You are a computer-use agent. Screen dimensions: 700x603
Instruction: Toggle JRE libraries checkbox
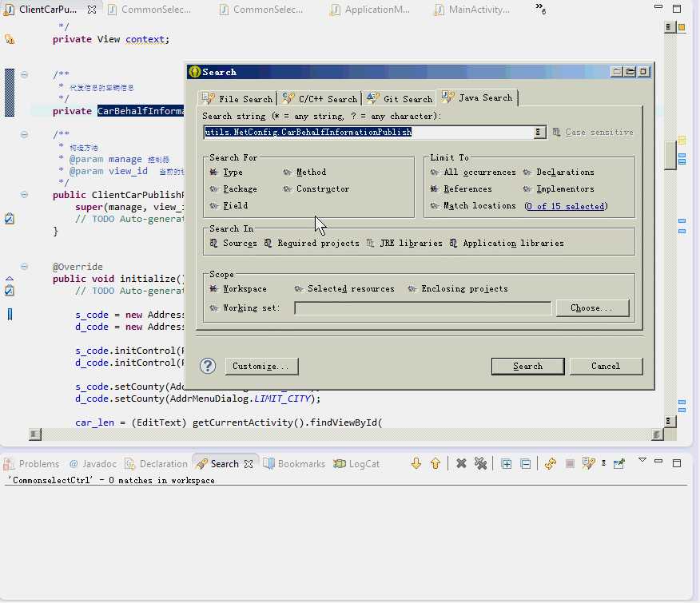coord(404,244)
